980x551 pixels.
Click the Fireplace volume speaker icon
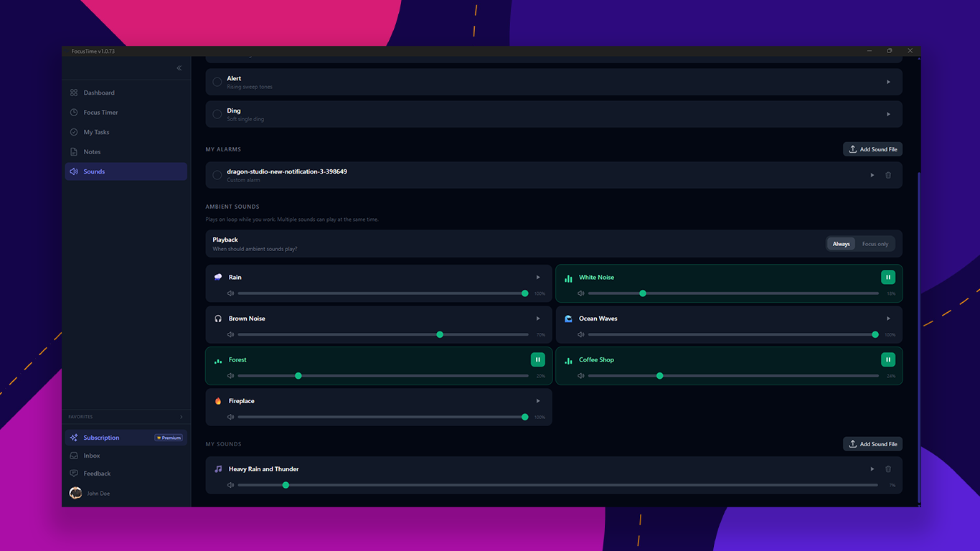coord(231,418)
